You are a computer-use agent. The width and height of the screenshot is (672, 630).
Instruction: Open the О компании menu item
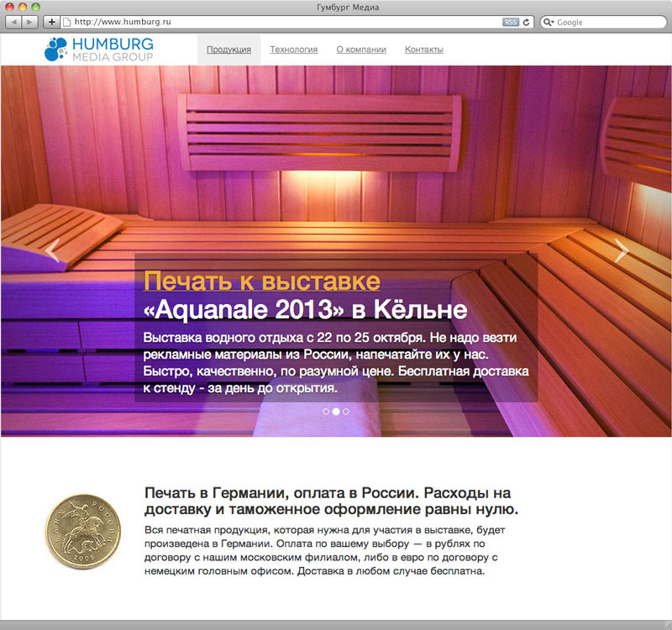point(361,50)
